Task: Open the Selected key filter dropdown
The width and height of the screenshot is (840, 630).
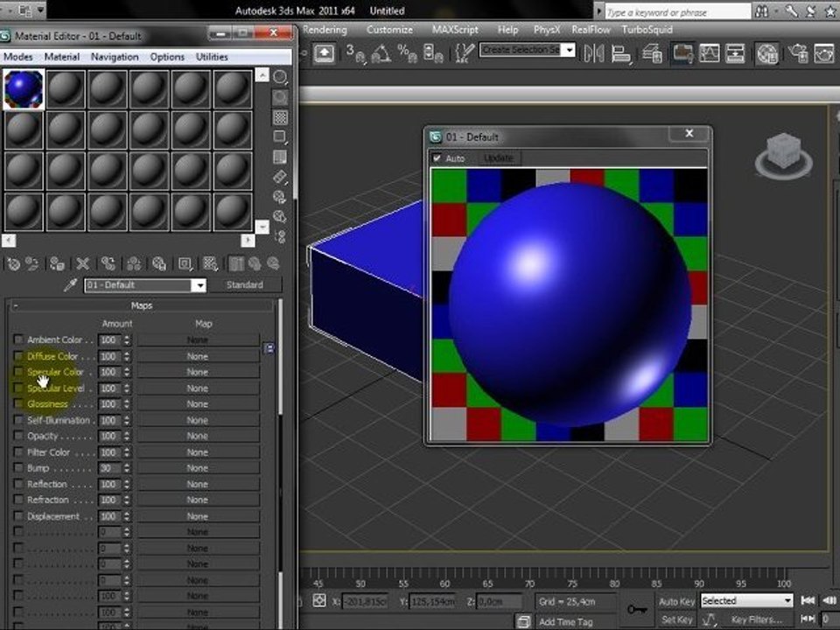Action: coord(746,600)
